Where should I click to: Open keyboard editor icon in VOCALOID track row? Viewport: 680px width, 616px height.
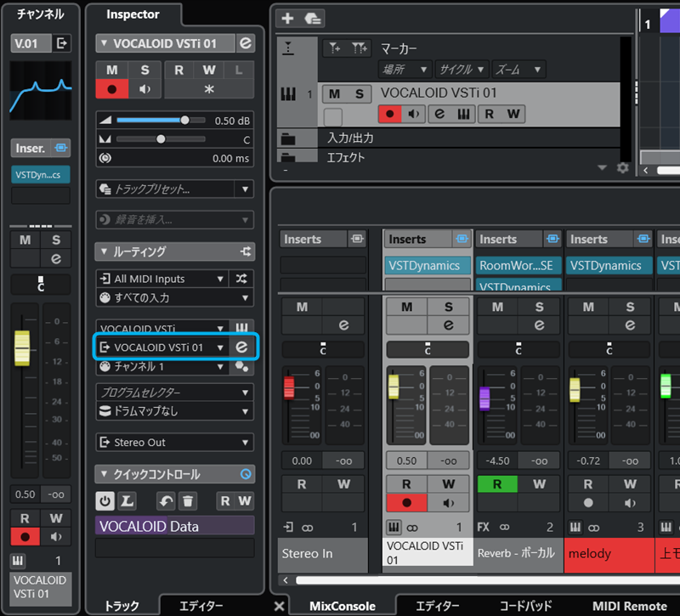click(x=463, y=114)
